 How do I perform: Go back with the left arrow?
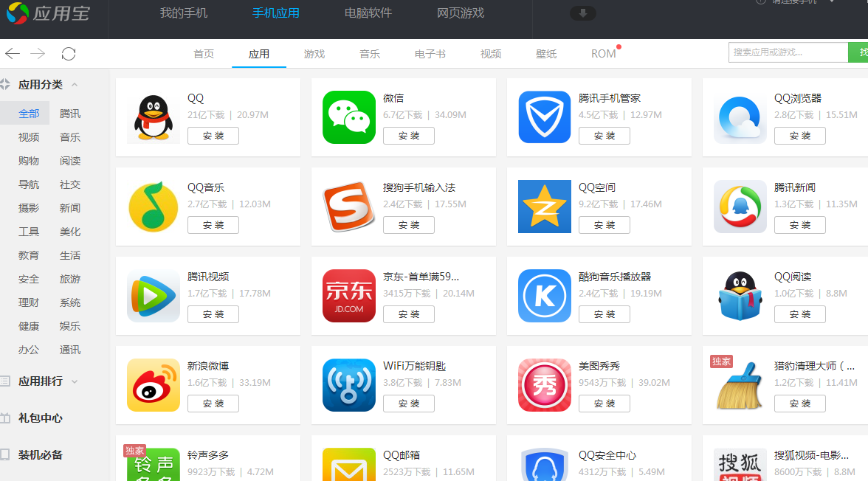tap(12, 54)
